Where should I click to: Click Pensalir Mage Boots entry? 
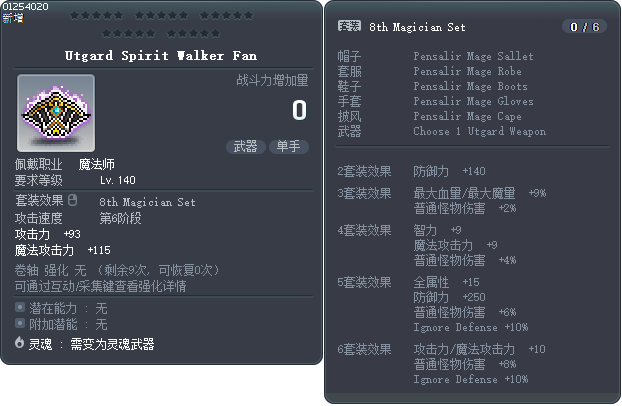(x=470, y=87)
